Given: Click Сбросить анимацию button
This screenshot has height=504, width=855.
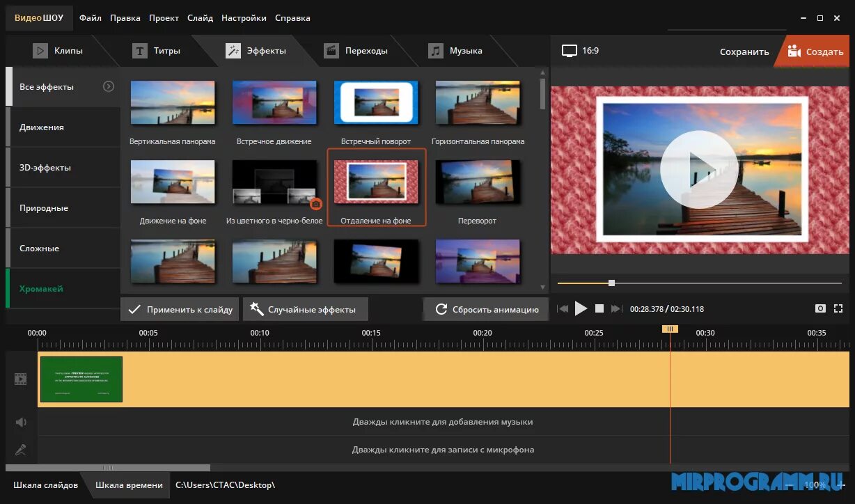Looking at the screenshot, I should tap(486, 309).
